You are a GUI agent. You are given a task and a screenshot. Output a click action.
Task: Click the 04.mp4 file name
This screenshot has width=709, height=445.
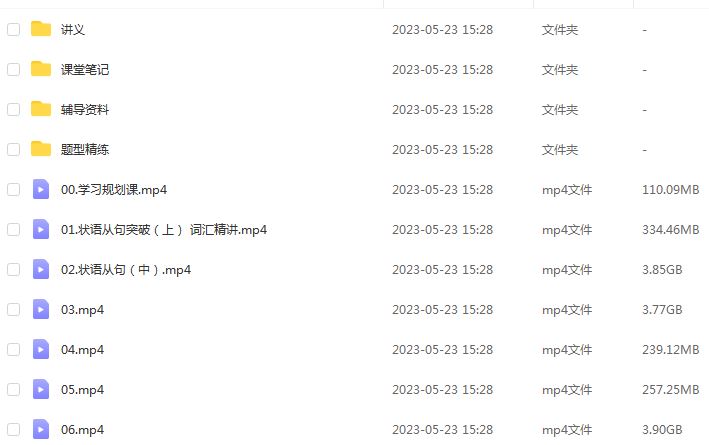click(82, 350)
